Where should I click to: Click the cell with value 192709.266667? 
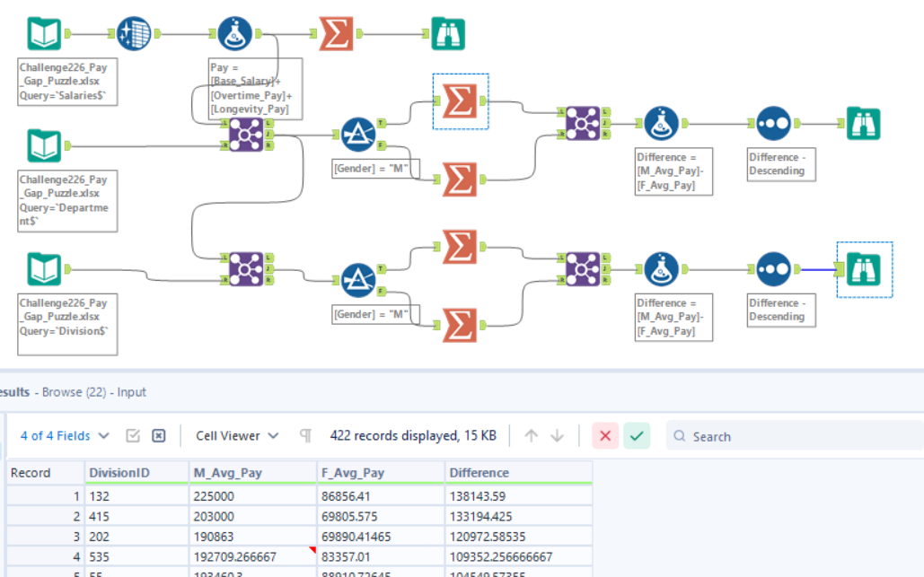[x=253, y=556]
